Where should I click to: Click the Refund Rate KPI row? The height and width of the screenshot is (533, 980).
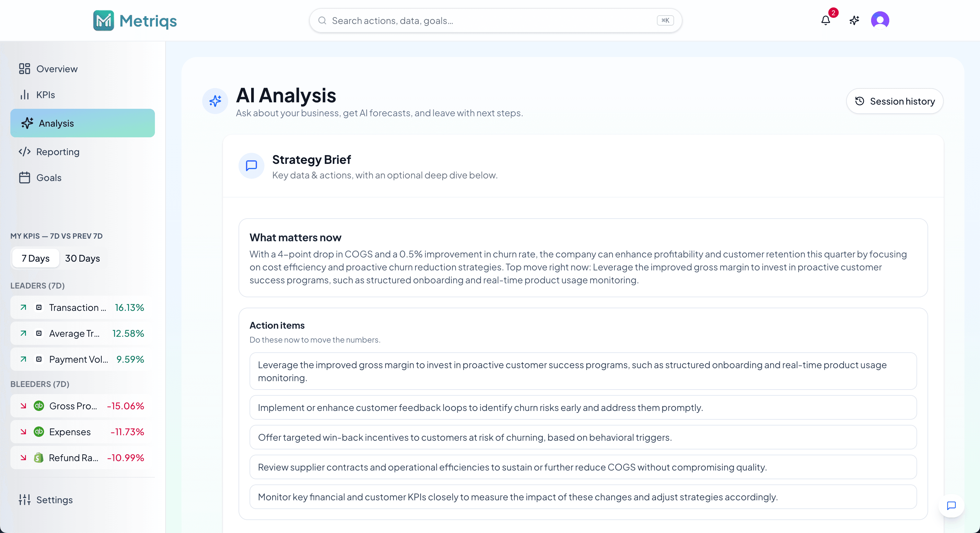pos(82,457)
